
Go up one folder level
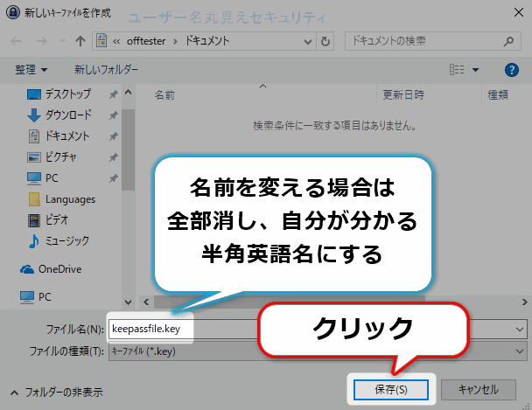point(80,41)
